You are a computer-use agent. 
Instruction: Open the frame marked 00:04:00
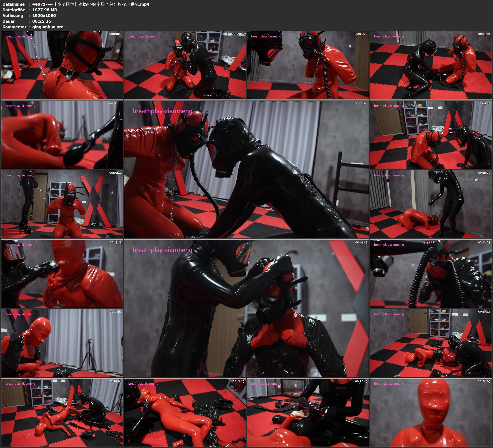click(308, 65)
